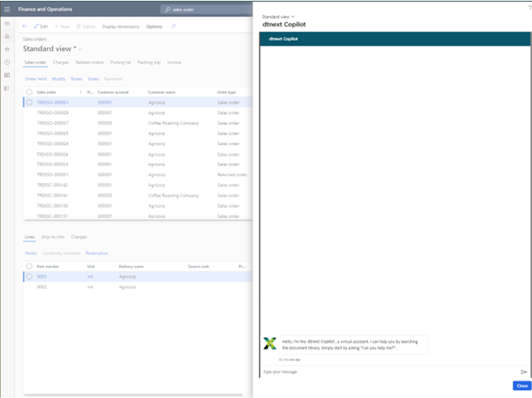Click the Type your message input field
This screenshot has height=398, width=532.
coord(391,371)
